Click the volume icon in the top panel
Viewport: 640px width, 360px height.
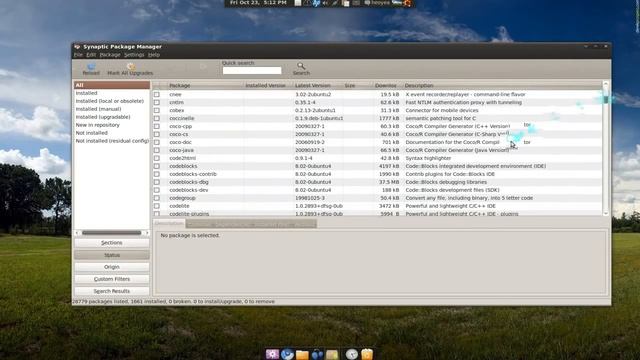point(325,3)
